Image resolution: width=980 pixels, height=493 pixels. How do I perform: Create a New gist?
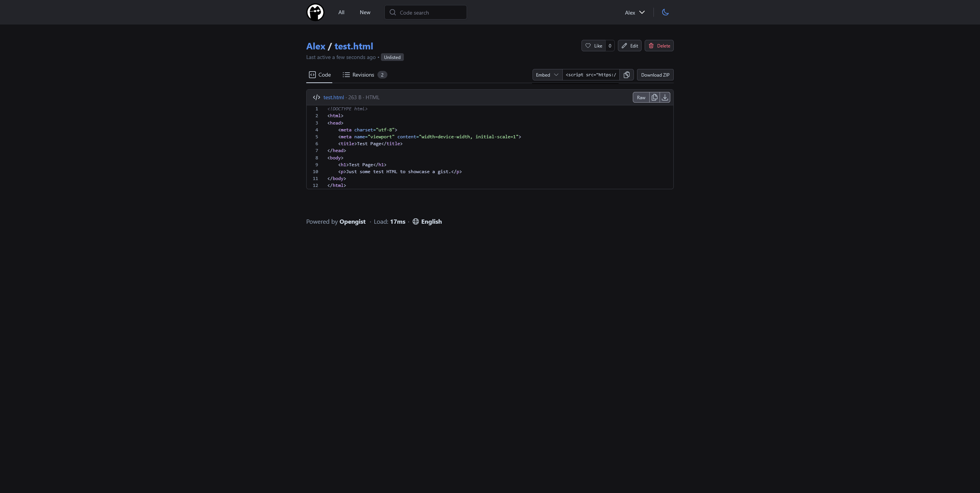point(365,12)
